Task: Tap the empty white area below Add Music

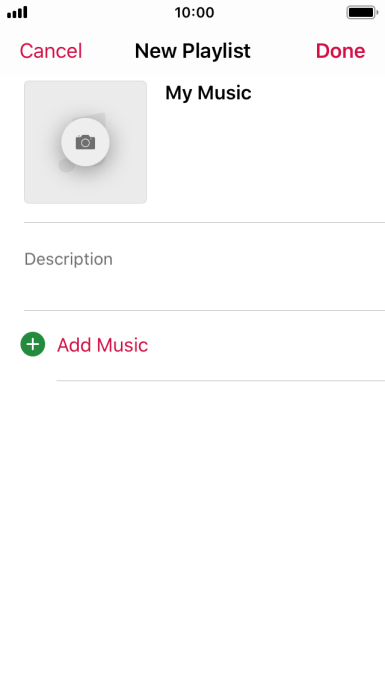Action: [x=192, y=523]
